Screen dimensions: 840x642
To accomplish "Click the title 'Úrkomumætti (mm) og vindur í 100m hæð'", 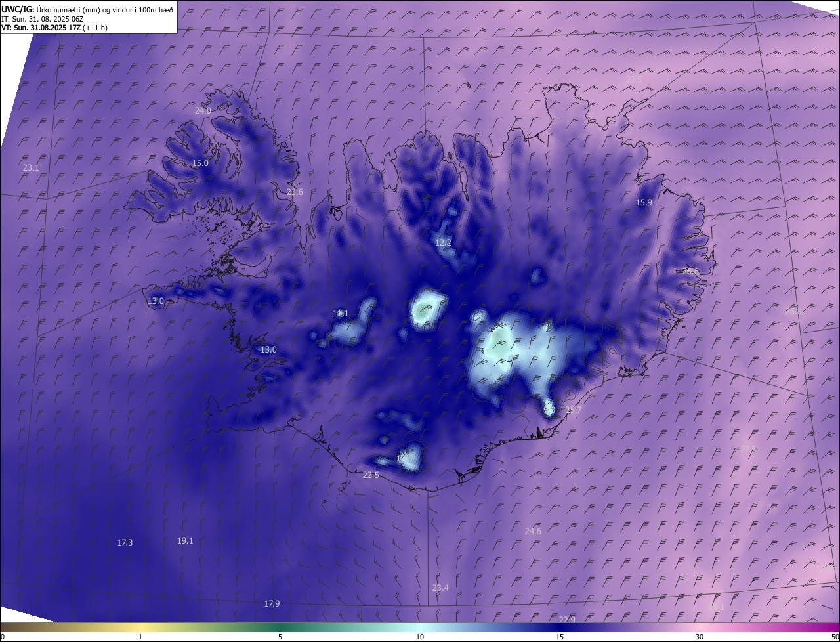I will pyautogui.click(x=106, y=9).
